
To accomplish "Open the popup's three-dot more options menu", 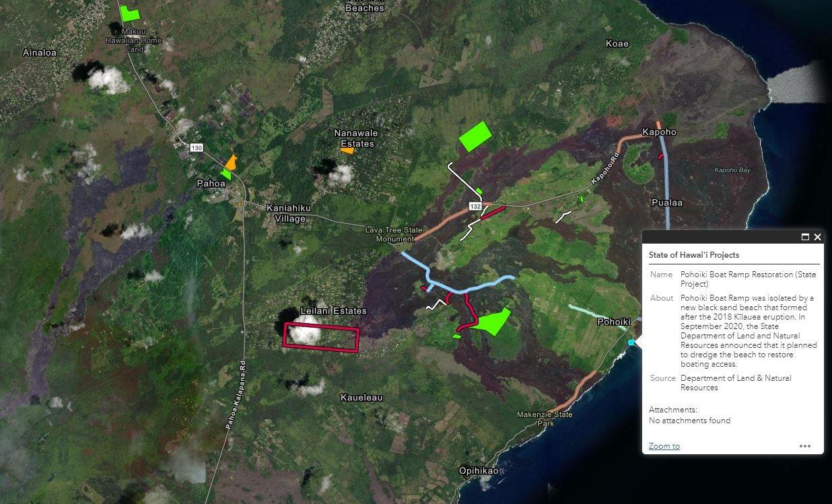I will [805, 446].
